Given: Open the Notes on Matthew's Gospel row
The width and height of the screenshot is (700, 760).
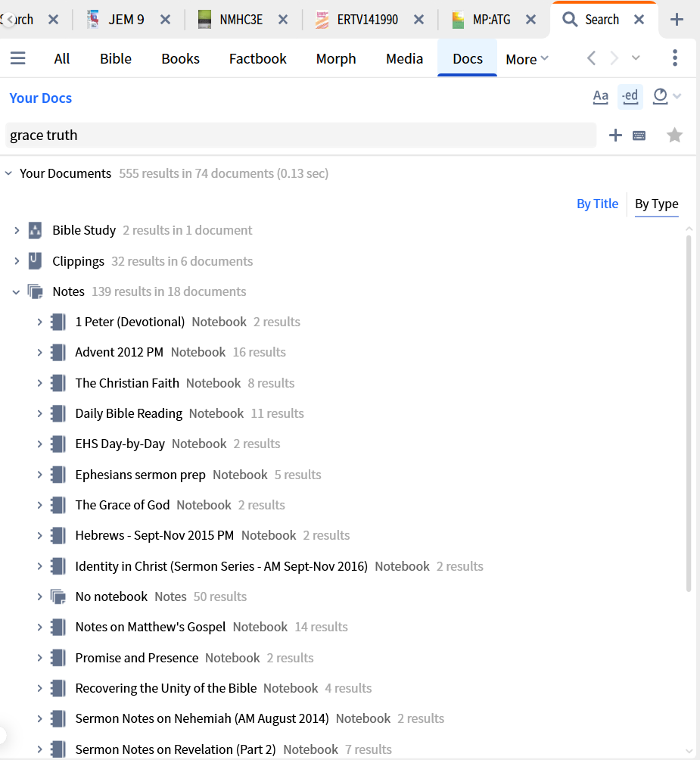Looking at the screenshot, I should 150,628.
